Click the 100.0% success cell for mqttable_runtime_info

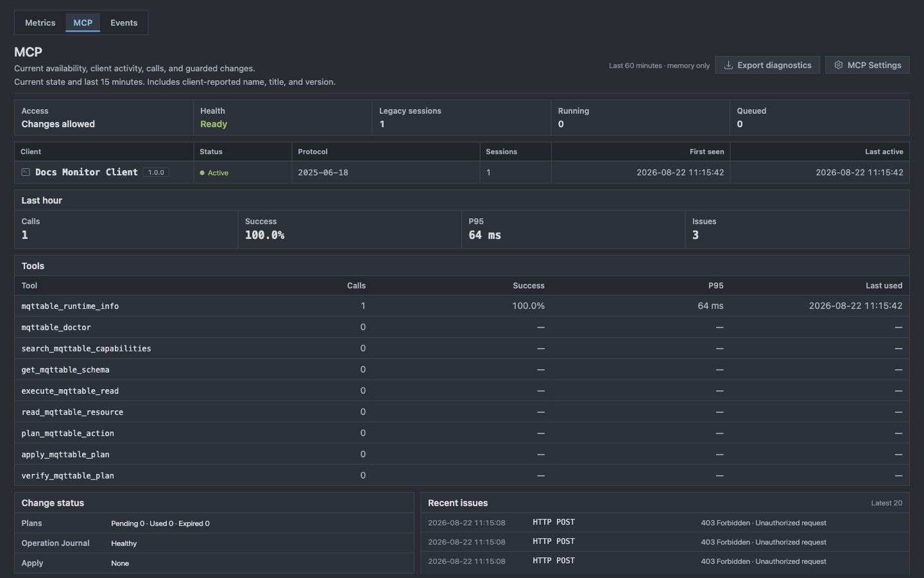[x=528, y=306]
